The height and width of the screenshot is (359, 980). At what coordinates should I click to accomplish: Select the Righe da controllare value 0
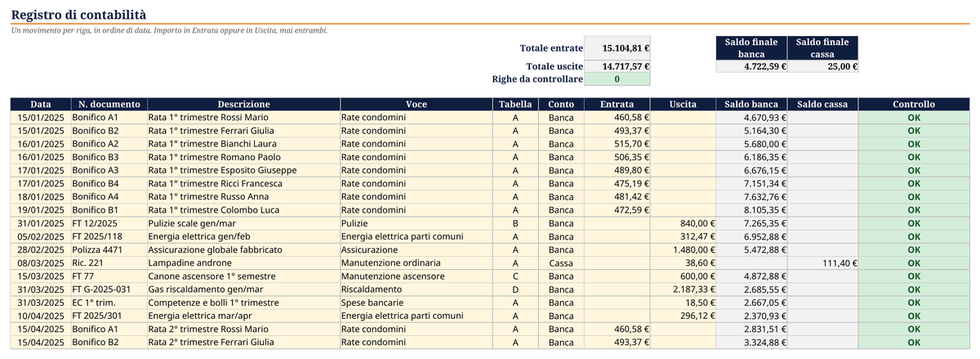(x=617, y=79)
